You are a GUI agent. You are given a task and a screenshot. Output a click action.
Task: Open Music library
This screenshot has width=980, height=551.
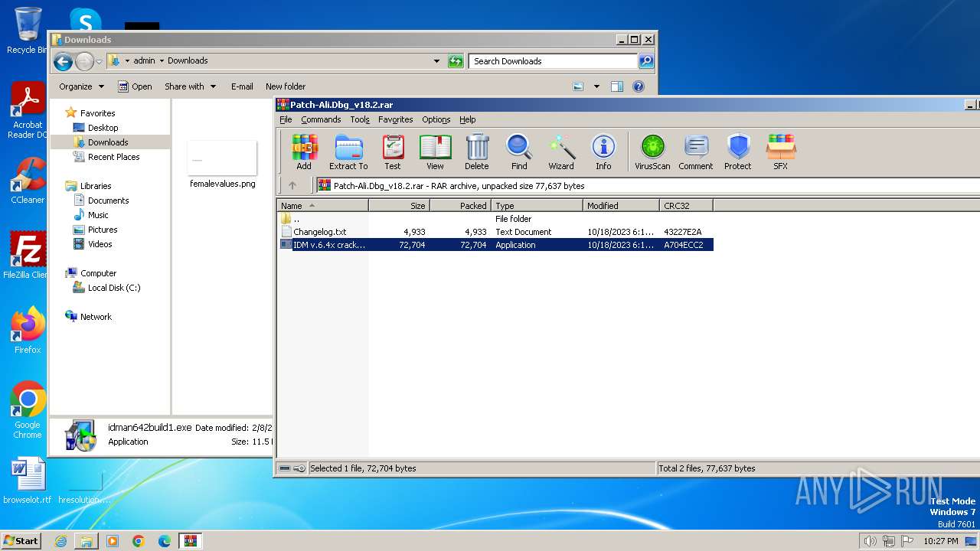pos(98,215)
